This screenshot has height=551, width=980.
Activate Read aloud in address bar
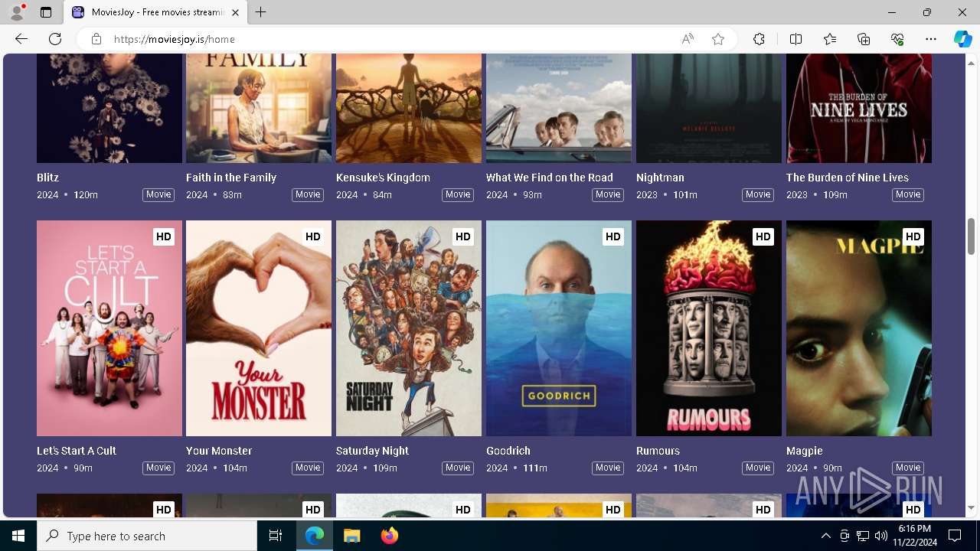[x=688, y=39]
